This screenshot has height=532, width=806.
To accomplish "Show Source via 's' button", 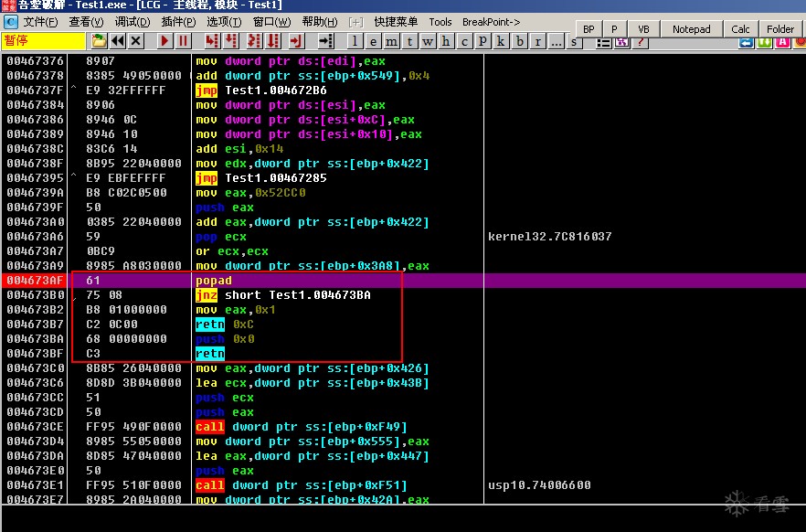I will tap(574, 43).
